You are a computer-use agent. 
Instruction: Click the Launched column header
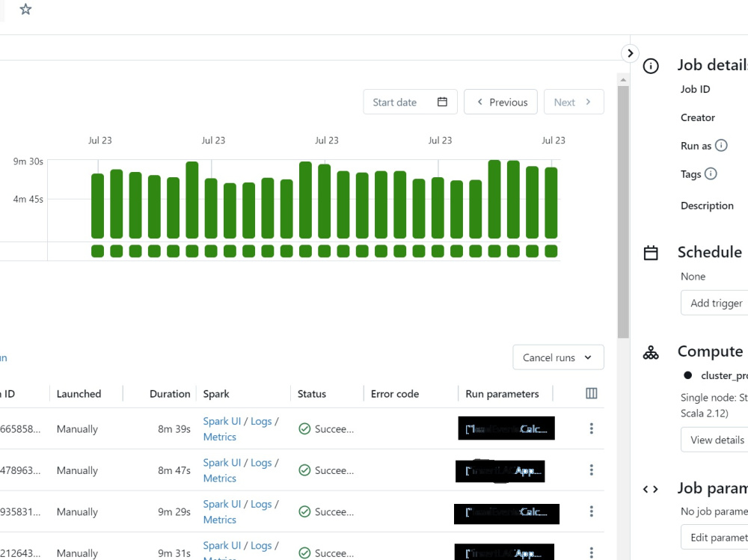pyautogui.click(x=79, y=393)
